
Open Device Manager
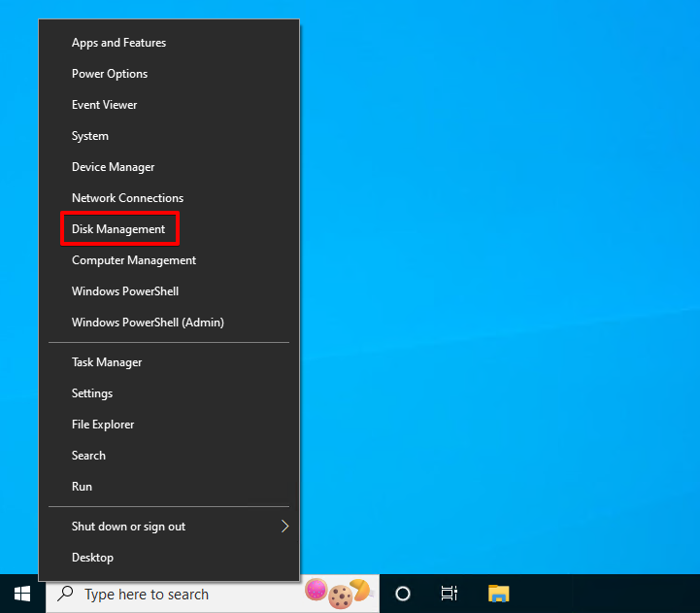(113, 167)
